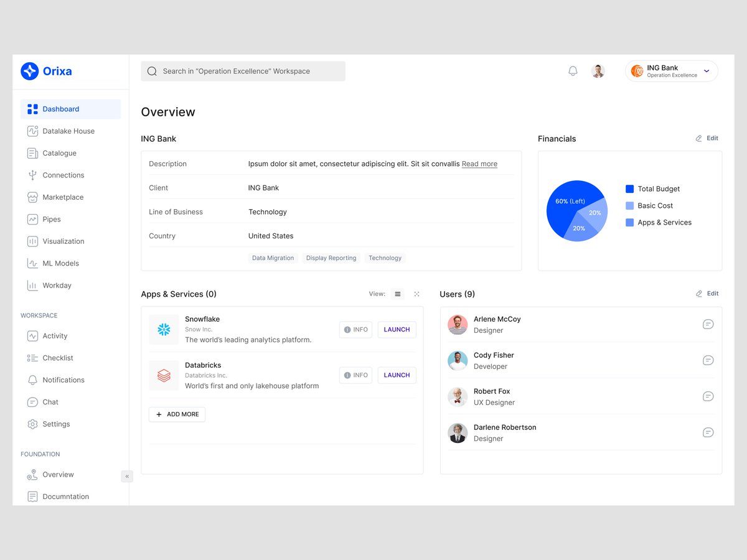Click the Visualization sidebar icon
This screenshot has width=747, height=560.
click(x=32, y=241)
